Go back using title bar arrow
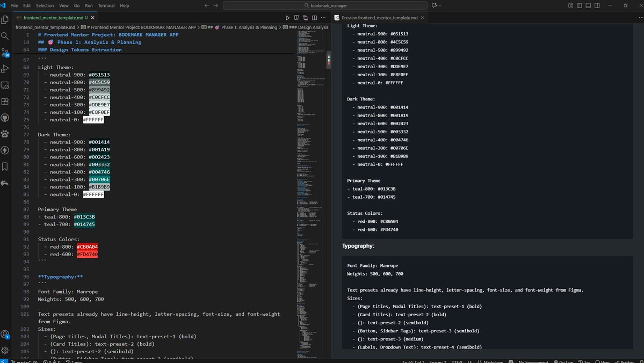Screen dimensions: 644x363 [x=207, y=6]
